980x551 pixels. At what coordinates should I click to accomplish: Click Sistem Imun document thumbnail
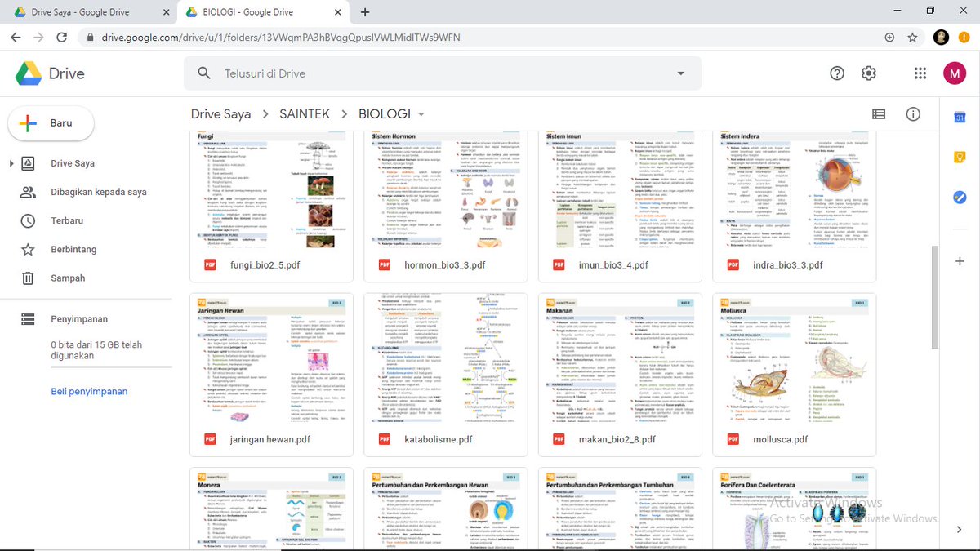click(x=620, y=189)
